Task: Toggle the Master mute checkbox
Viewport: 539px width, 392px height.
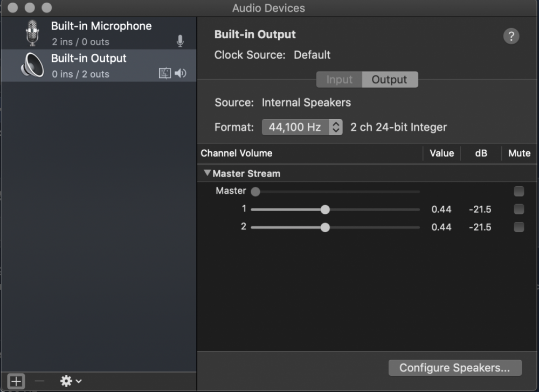Action: tap(519, 191)
